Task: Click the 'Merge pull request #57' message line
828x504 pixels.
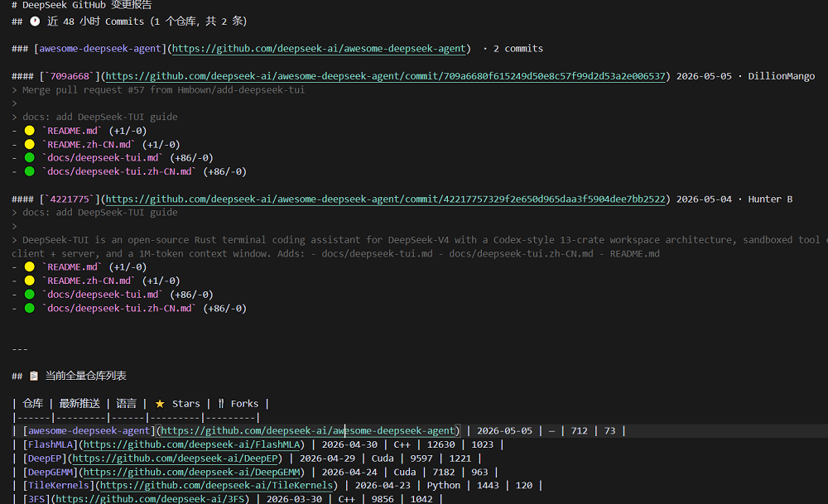Action: (163, 89)
